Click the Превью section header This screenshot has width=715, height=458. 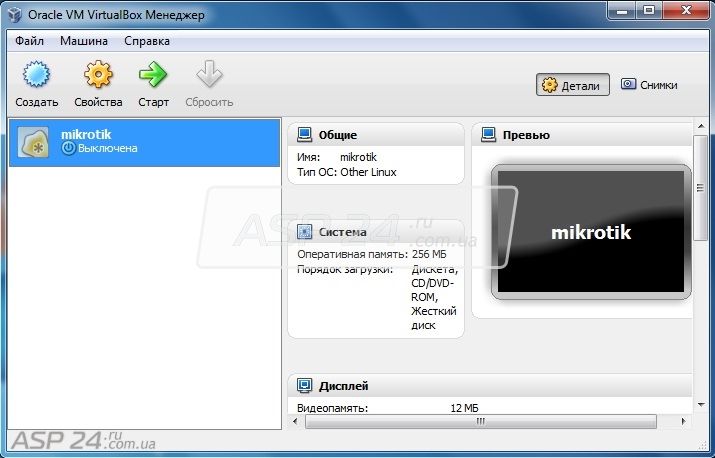582,135
